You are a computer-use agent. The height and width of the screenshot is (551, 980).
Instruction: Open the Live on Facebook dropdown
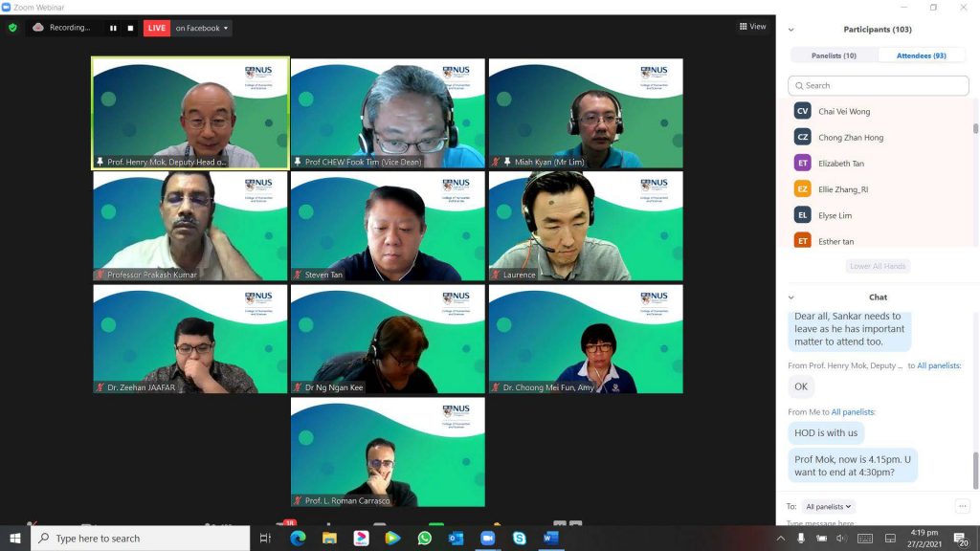(202, 28)
